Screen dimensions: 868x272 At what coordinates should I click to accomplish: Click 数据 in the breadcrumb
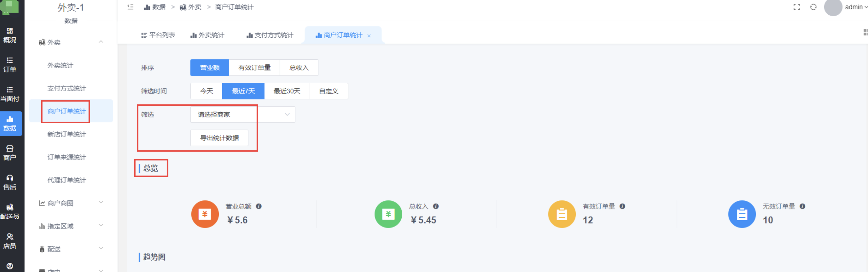[155, 7]
